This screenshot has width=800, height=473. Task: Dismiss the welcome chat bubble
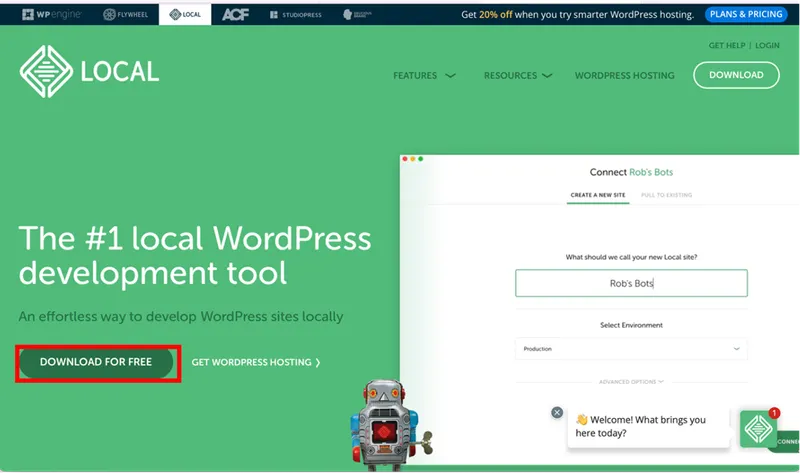click(x=557, y=412)
